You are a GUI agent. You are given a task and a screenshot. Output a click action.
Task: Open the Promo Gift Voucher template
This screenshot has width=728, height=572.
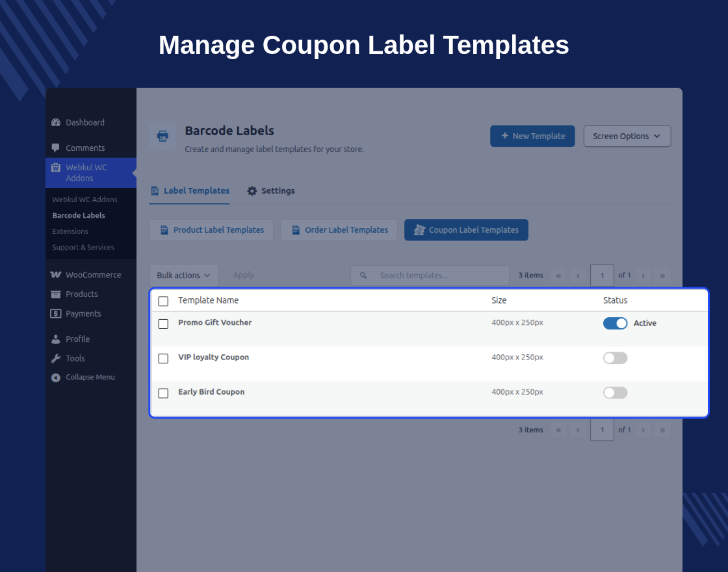(215, 322)
